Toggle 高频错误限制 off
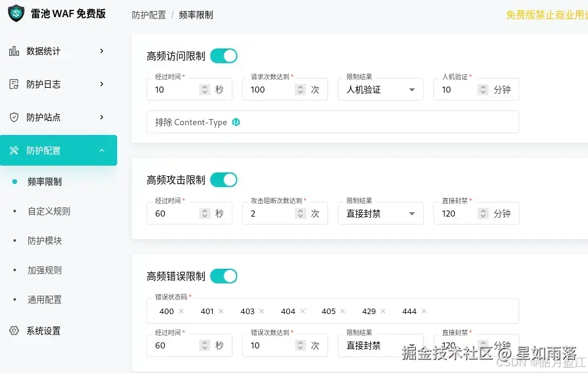This screenshot has width=588, height=373. click(x=224, y=275)
